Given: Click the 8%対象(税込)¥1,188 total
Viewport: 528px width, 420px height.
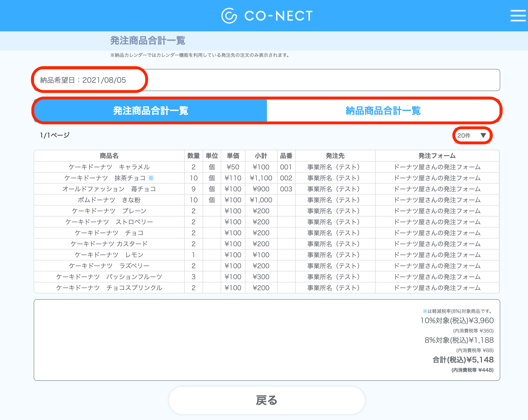Looking at the screenshot, I should pyautogui.click(x=459, y=340).
